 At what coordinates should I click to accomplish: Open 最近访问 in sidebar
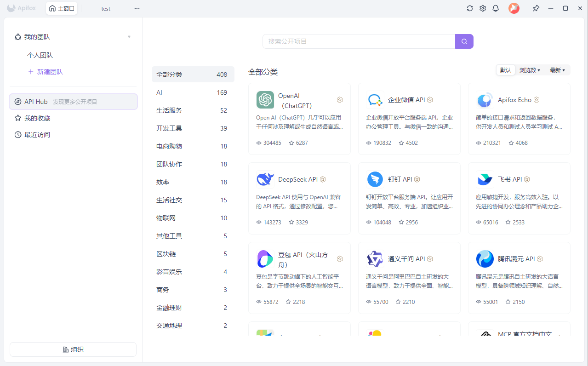74,135
